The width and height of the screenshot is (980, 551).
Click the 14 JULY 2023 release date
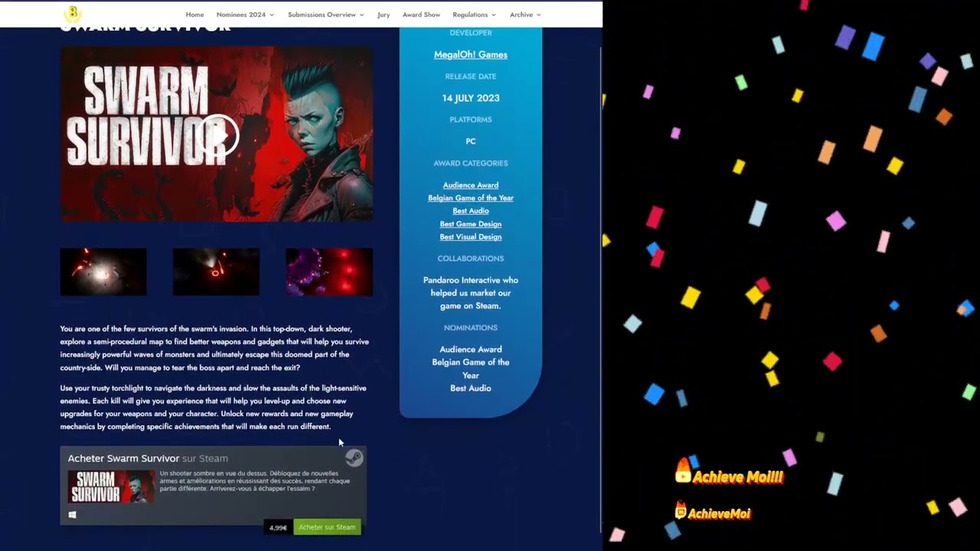point(471,98)
